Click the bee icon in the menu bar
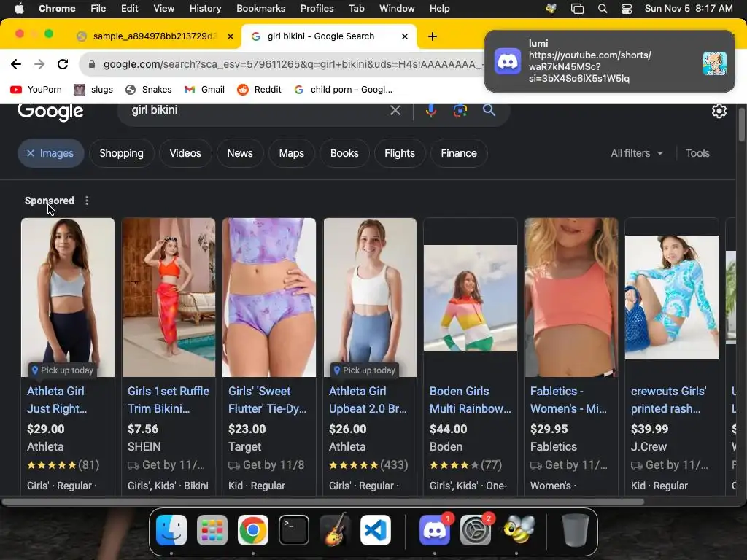 (551, 9)
